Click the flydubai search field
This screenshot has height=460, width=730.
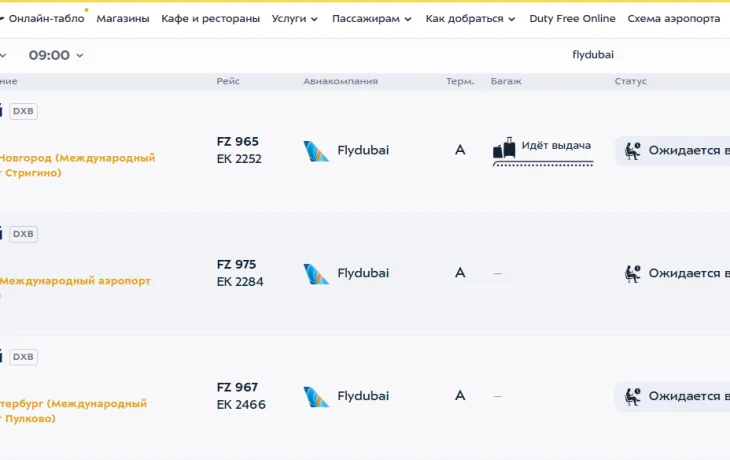coord(593,55)
